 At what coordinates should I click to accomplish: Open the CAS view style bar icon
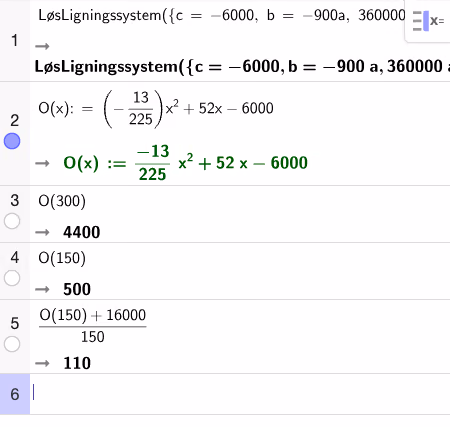click(x=428, y=21)
